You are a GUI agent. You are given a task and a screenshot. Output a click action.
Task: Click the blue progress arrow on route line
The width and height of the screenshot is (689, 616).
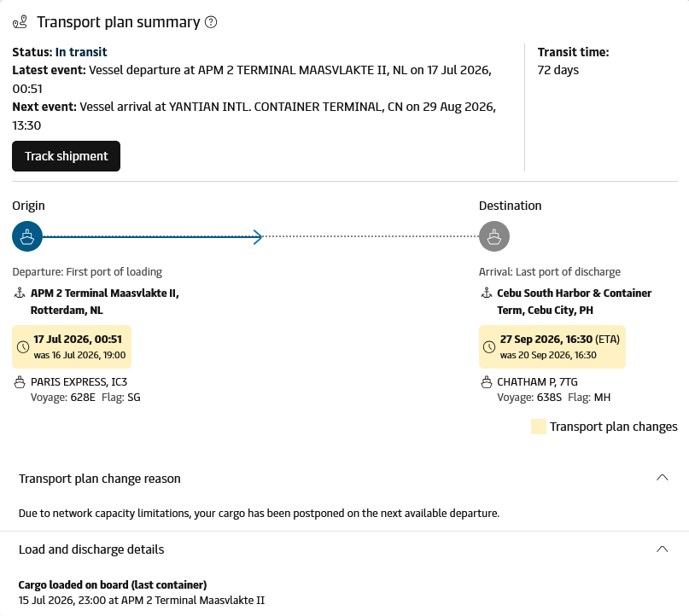pos(258,236)
